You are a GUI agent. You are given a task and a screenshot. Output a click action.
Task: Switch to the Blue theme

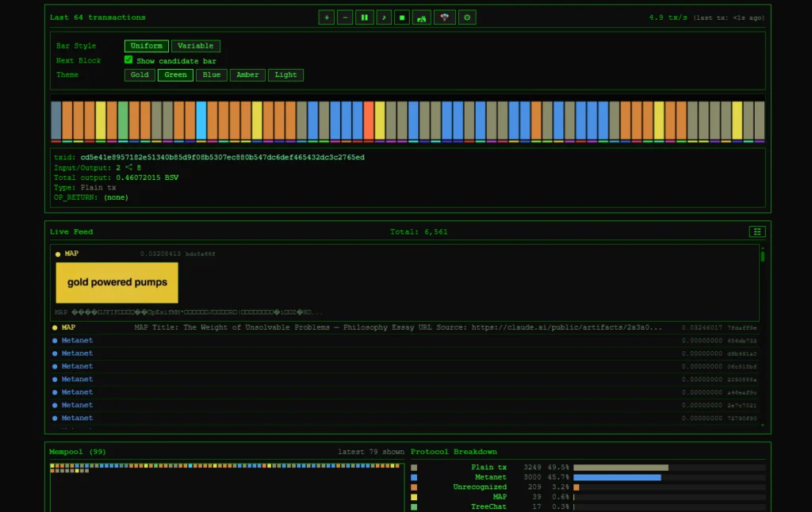coord(212,75)
